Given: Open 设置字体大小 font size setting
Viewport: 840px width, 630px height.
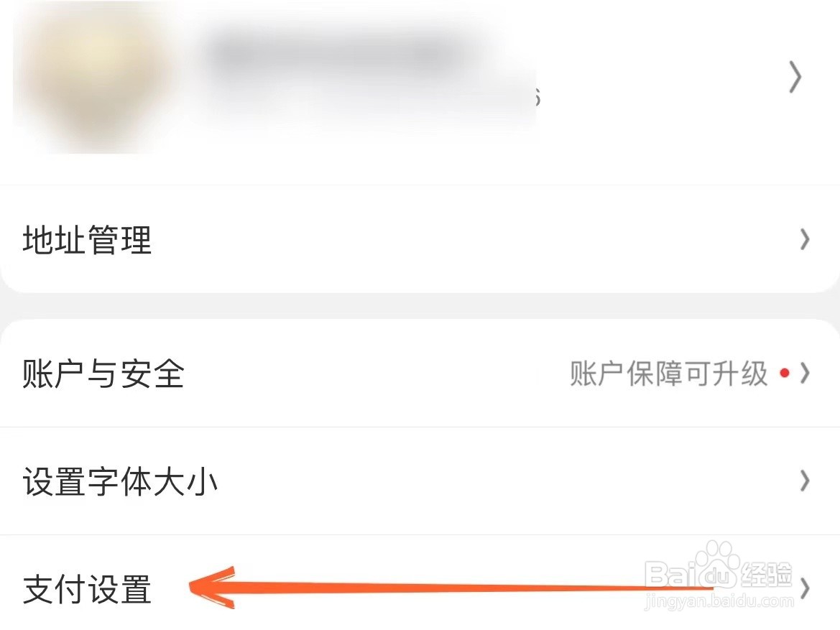Looking at the screenshot, I should click(x=420, y=481).
